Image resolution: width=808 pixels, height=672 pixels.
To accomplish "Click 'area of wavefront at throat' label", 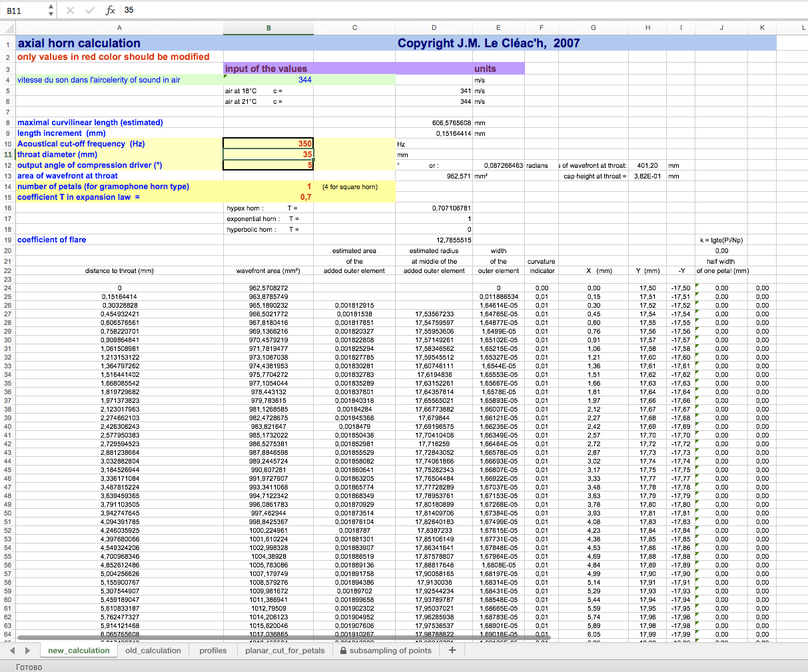I will click(x=67, y=176).
